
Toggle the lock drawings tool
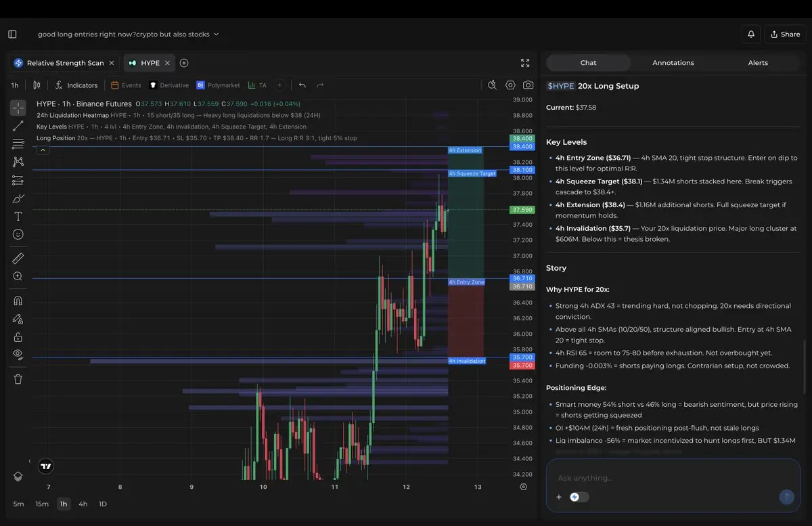(18, 336)
